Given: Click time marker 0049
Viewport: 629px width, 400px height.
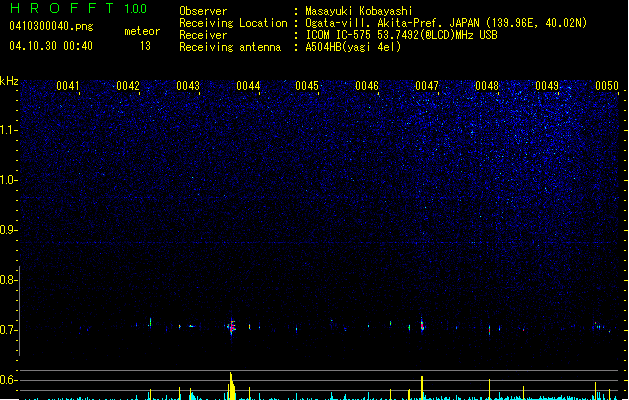Looking at the screenshot, I should [x=547, y=86].
